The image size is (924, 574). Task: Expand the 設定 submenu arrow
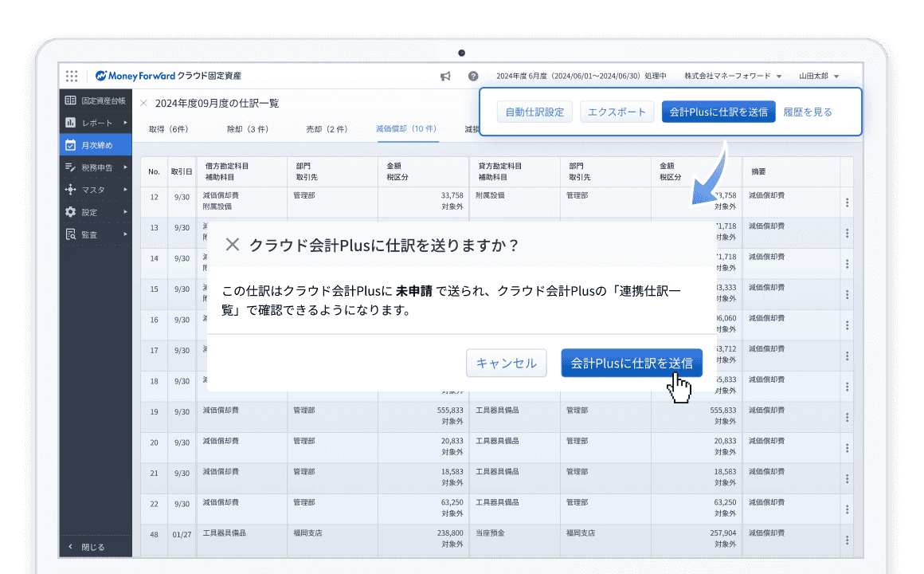pyautogui.click(x=125, y=212)
